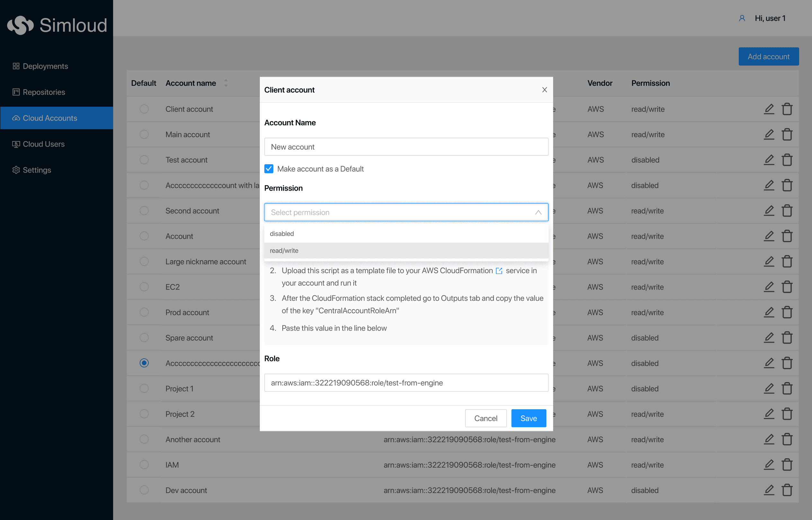Delete the Project 1 account row
Screen dimensions: 812x520
point(787,389)
